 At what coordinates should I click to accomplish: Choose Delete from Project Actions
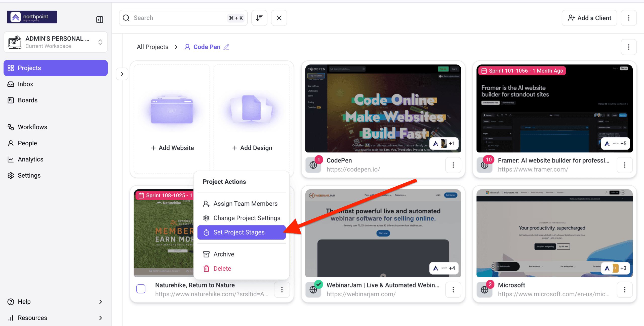(242, 269)
